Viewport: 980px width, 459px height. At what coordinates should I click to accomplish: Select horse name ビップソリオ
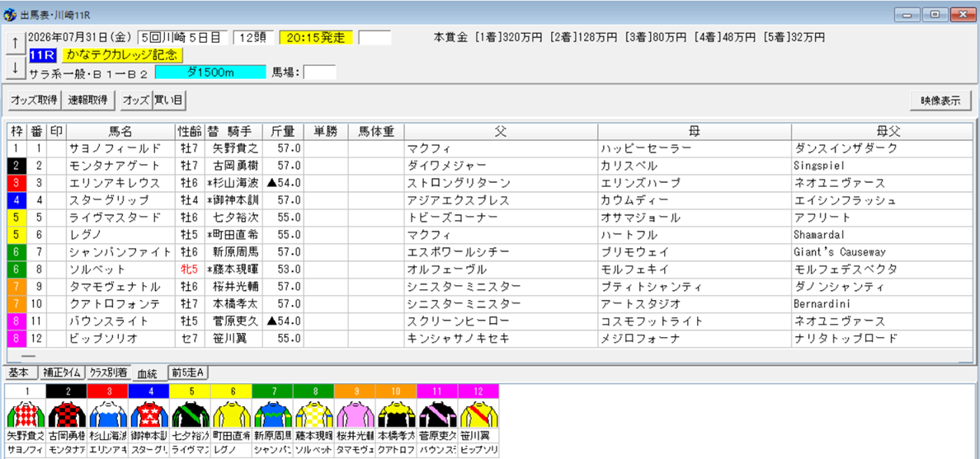click(x=104, y=339)
